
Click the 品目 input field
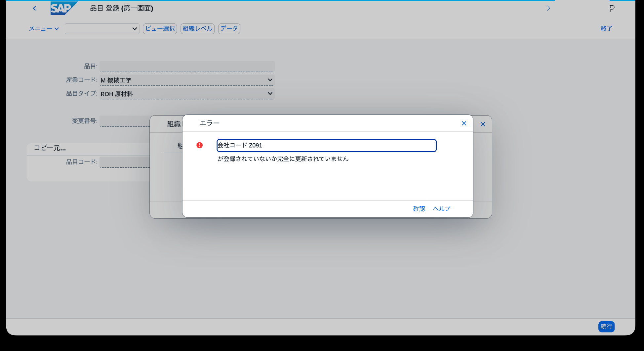click(187, 66)
